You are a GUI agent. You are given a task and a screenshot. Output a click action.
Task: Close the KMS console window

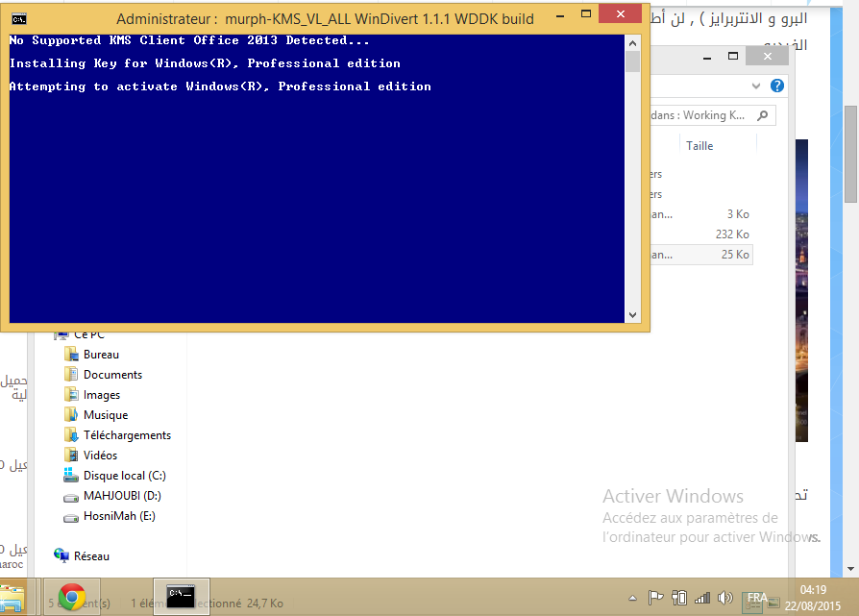point(620,13)
